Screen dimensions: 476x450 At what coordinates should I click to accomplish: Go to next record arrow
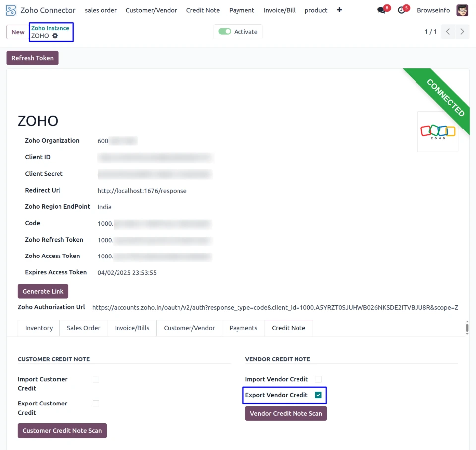point(462,32)
